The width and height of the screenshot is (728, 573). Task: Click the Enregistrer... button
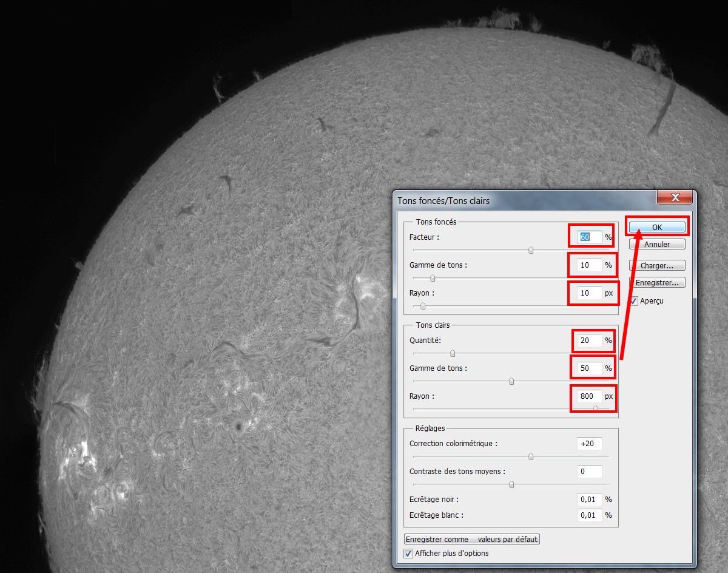tap(657, 282)
